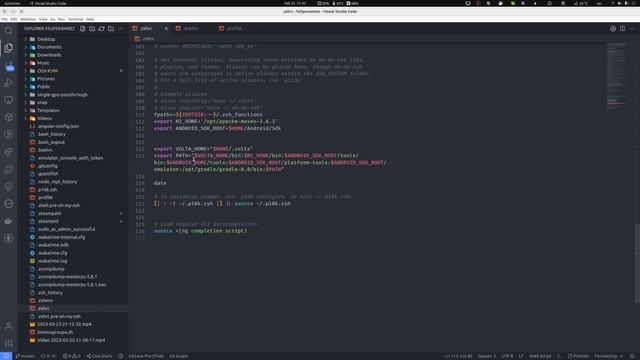
Task: Switch to the .profile editor tab
Action: tap(234, 29)
